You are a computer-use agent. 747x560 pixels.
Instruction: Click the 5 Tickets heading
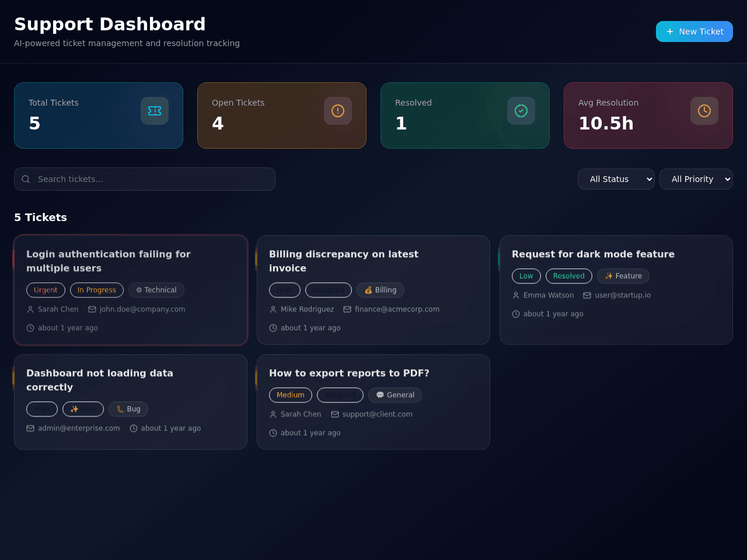40,218
